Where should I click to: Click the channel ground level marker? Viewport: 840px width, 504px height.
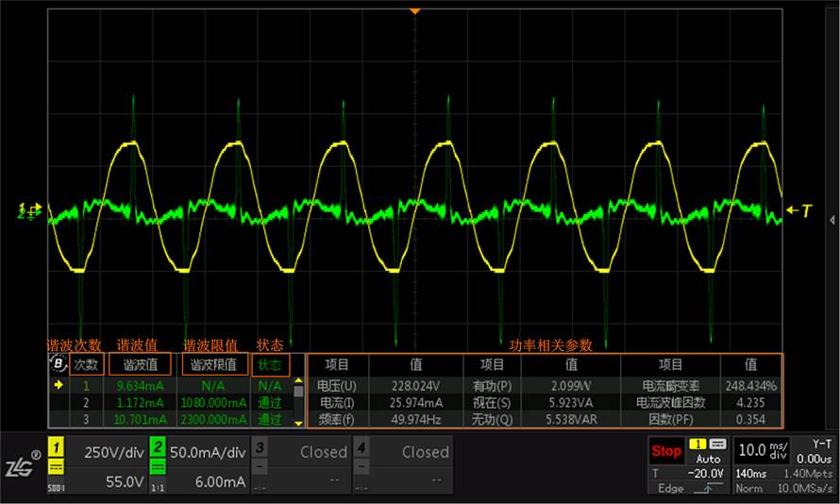pos(30,210)
